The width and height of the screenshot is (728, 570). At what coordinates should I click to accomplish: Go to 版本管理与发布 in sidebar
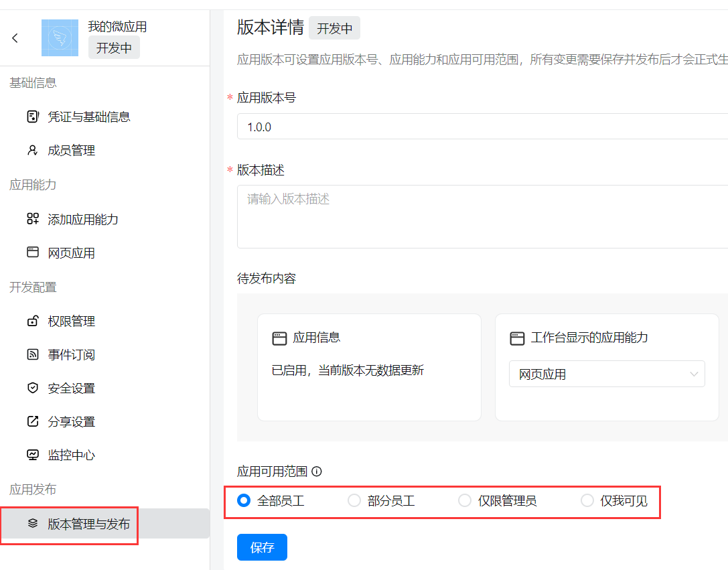(88, 524)
